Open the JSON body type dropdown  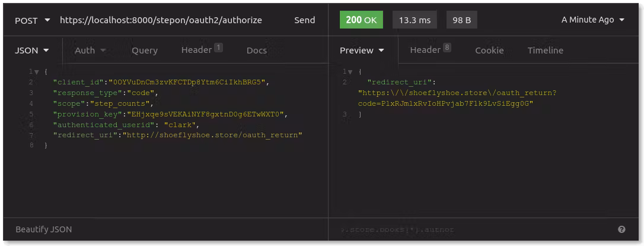pos(31,51)
